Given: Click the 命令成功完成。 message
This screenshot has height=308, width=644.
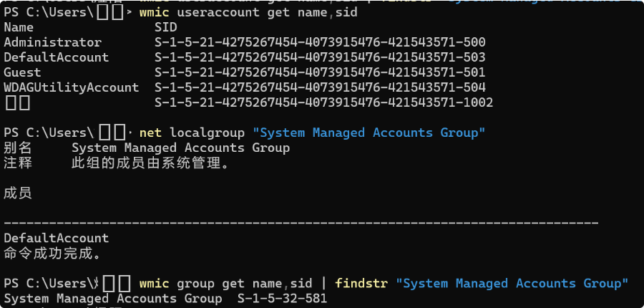Looking at the screenshot, I should [x=52, y=254].
